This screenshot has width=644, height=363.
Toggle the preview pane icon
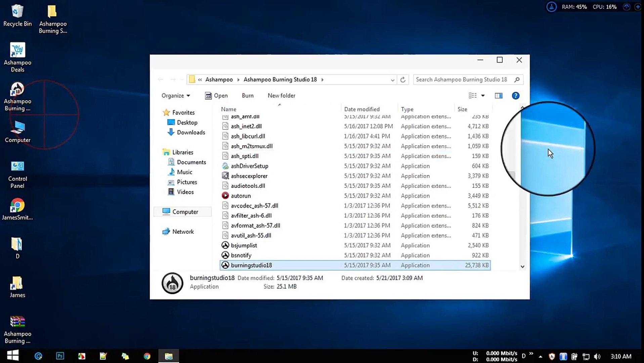[499, 96]
